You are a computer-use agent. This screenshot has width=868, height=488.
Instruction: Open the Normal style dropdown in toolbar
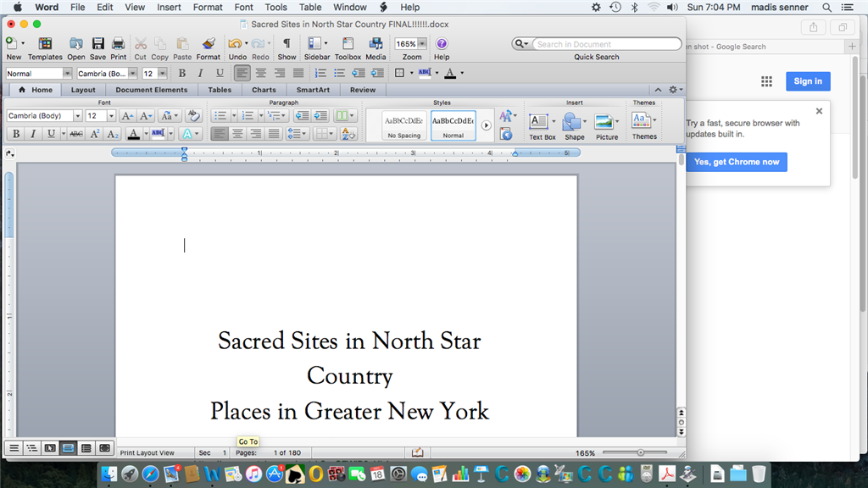[67, 73]
